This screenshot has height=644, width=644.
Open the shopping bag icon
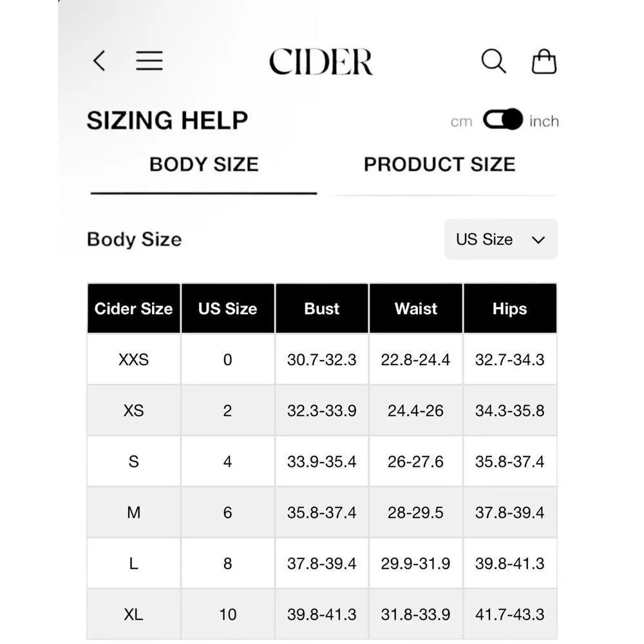544,62
